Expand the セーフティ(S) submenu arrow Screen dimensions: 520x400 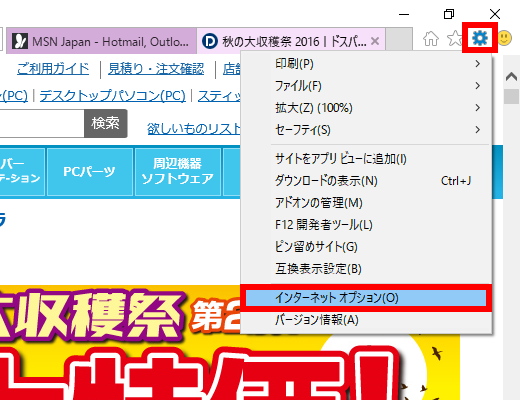point(478,130)
